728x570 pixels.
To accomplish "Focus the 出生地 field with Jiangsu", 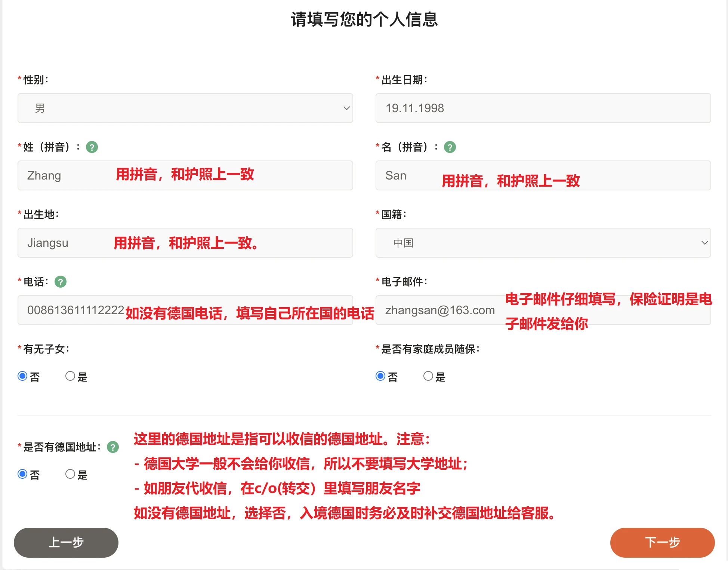I will tap(185, 243).
